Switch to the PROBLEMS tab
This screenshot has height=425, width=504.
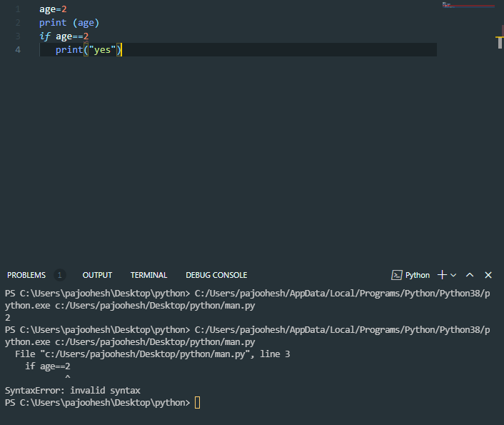26,275
